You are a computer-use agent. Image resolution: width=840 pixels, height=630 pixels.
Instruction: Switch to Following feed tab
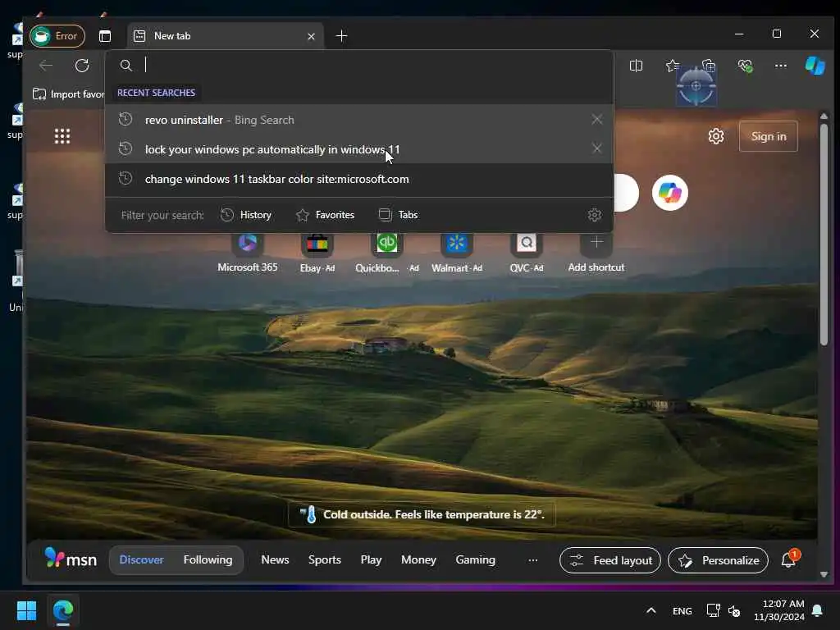coord(208,559)
